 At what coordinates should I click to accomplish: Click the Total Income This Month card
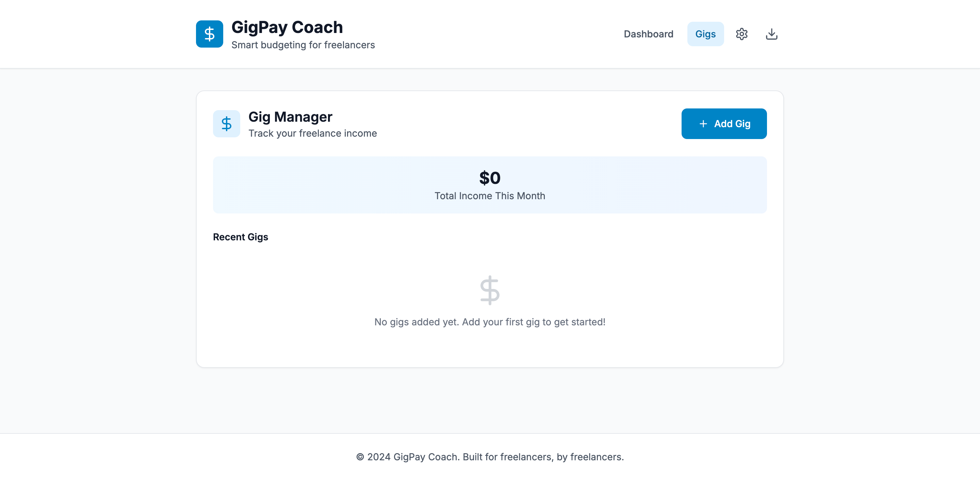click(490, 185)
